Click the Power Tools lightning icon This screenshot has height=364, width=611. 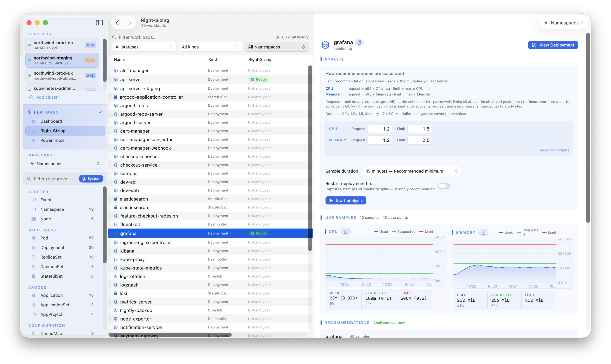(x=34, y=140)
